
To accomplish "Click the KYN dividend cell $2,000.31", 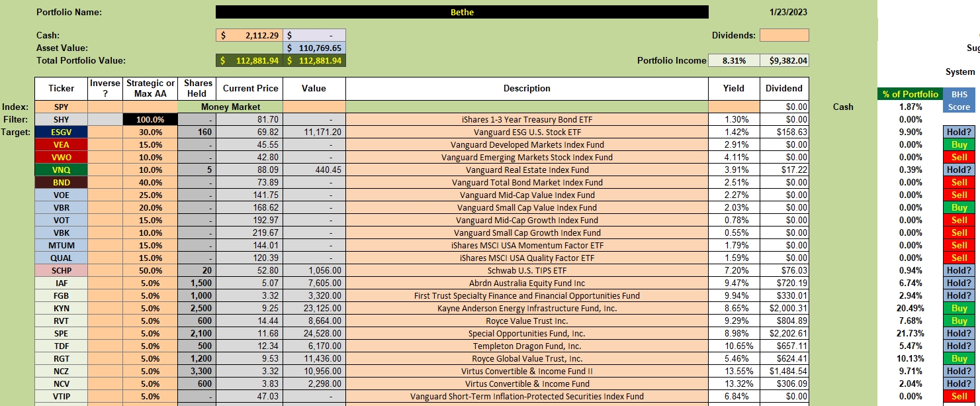I will [x=784, y=308].
